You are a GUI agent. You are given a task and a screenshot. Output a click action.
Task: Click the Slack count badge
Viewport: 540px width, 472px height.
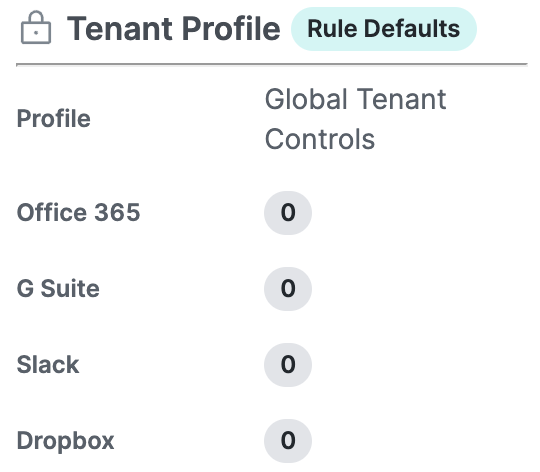288,365
